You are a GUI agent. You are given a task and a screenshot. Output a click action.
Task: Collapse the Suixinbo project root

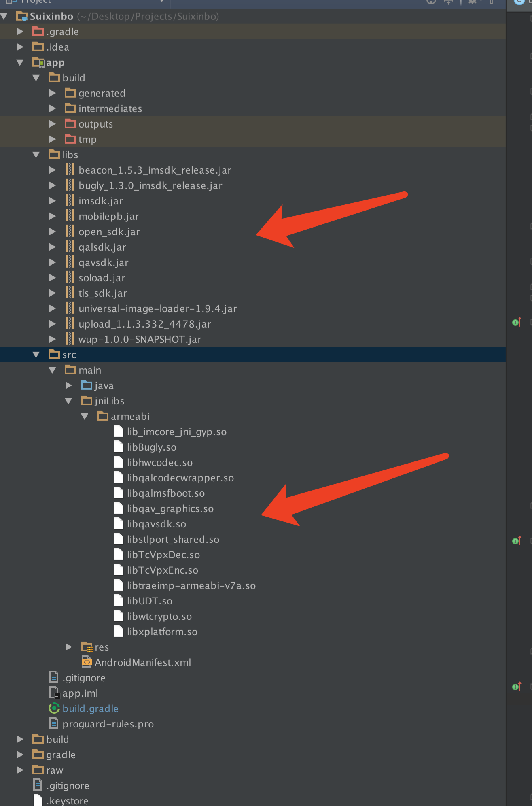click(x=4, y=17)
